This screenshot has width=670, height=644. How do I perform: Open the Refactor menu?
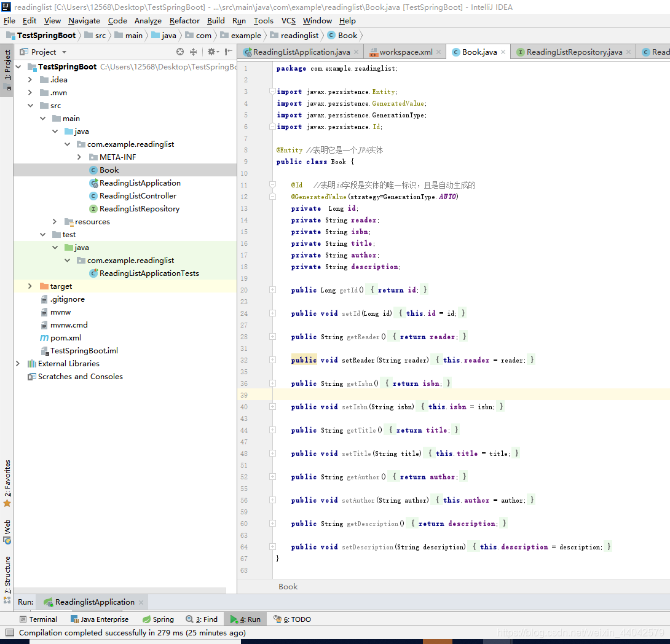184,20
